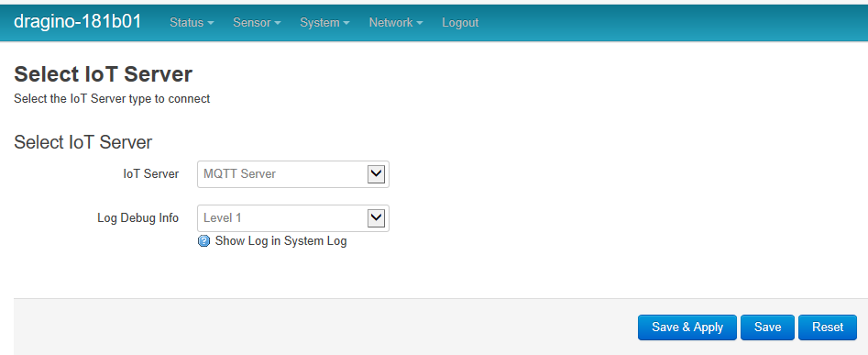
Task: Click the caret arrow beside Network
Action: (419, 23)
